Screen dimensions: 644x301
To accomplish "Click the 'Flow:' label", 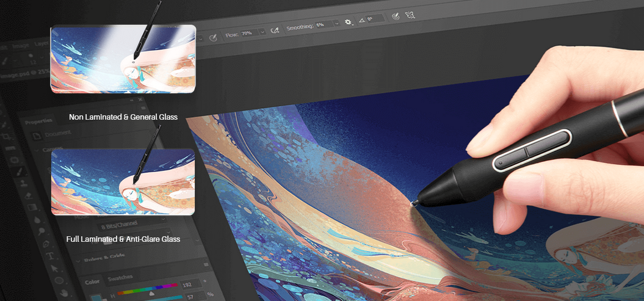I will coord(231,35).
